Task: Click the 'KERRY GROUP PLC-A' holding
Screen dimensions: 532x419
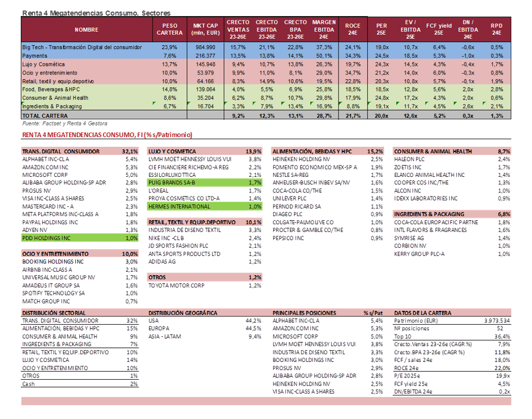Action: [419, 254]
